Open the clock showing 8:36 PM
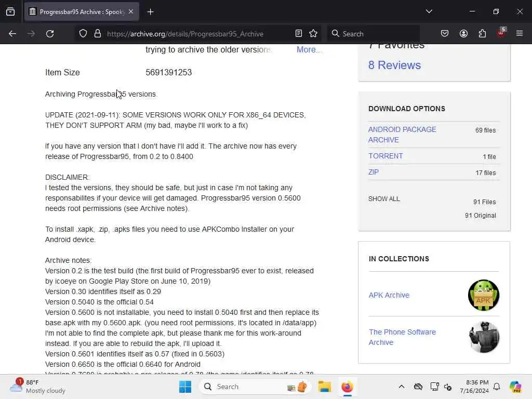This screenshot has height=399, width=532. tap(474, 387)
